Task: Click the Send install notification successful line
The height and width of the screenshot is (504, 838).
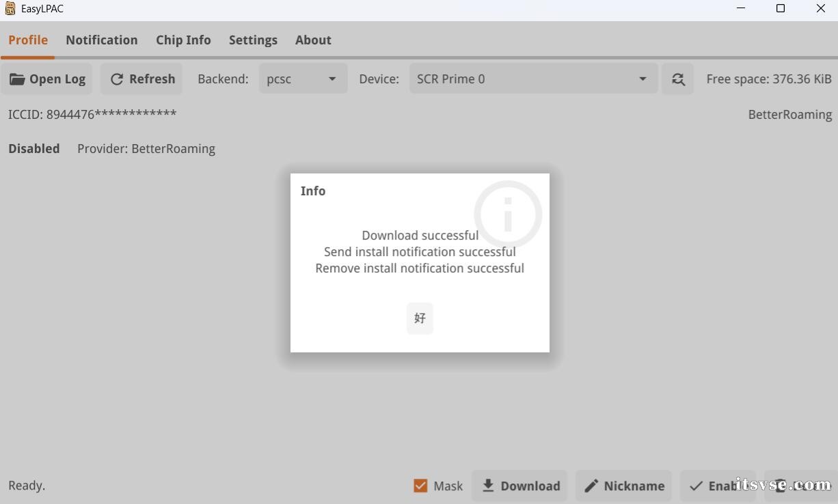Action: click(420, 252)
